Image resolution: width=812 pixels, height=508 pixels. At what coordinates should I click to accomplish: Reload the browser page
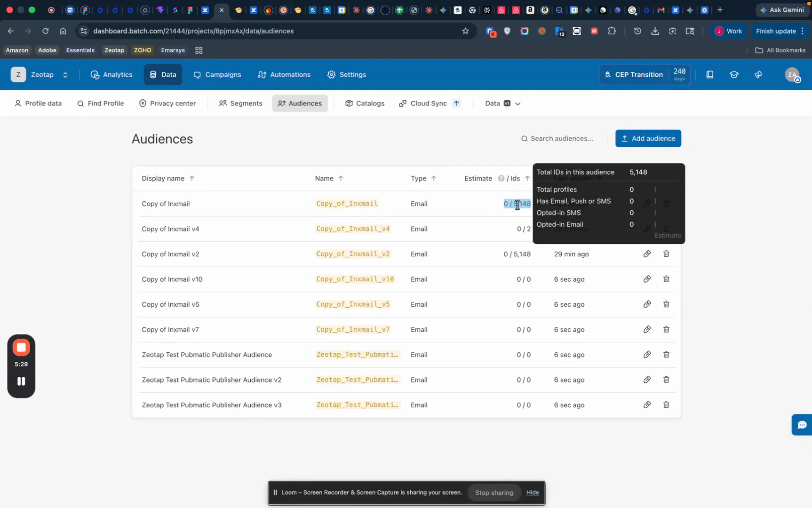(46, 31)
